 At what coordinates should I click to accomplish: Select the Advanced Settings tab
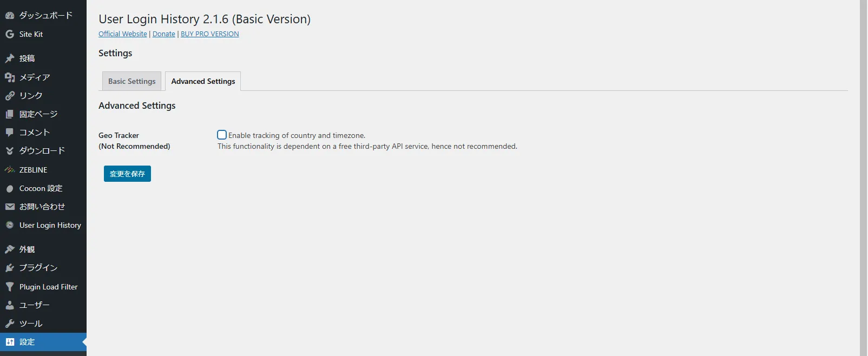click(203, 81)
